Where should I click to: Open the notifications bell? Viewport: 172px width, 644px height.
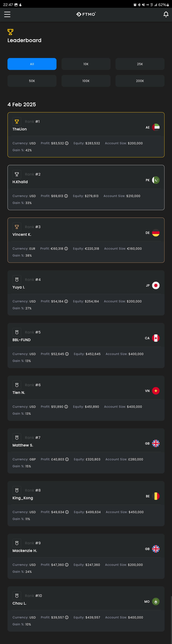(166, 14)
